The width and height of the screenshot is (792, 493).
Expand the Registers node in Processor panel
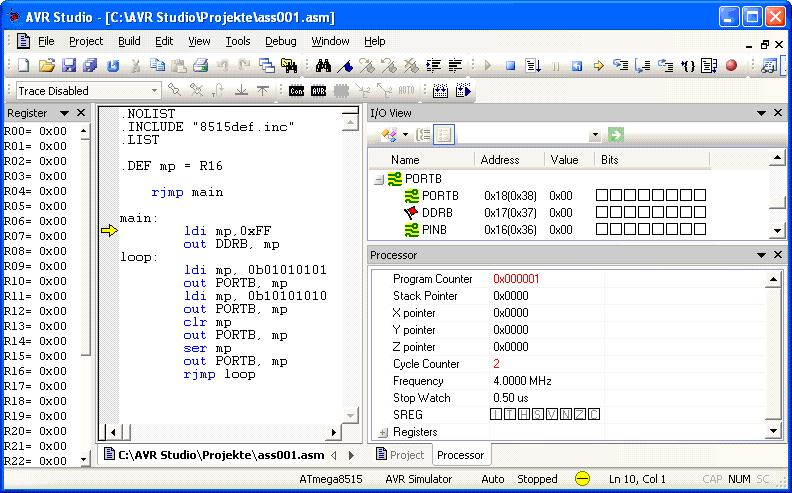(383, 432)
